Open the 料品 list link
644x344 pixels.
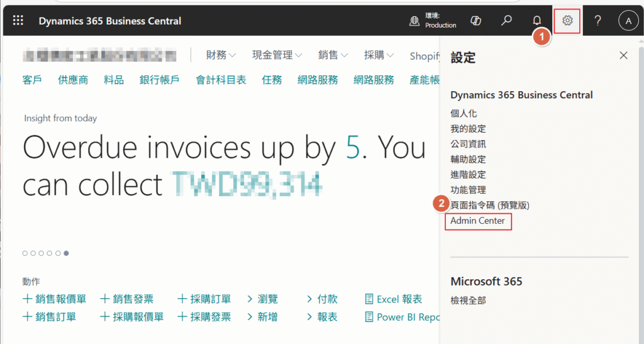114,80
